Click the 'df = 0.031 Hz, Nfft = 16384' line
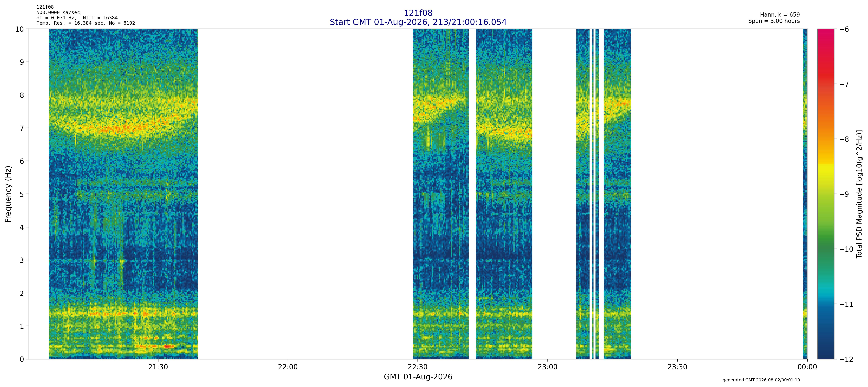The height and width of the screenshot is (387, 868). point(77,18)
